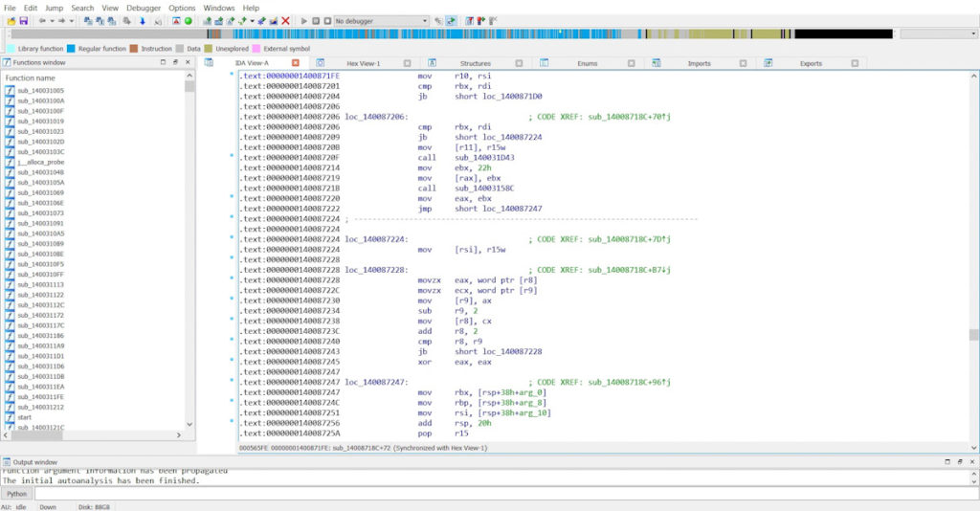Switch to the Enums tab
The width and height of the screenshot is (980, 511).
[x=587, y=63]
